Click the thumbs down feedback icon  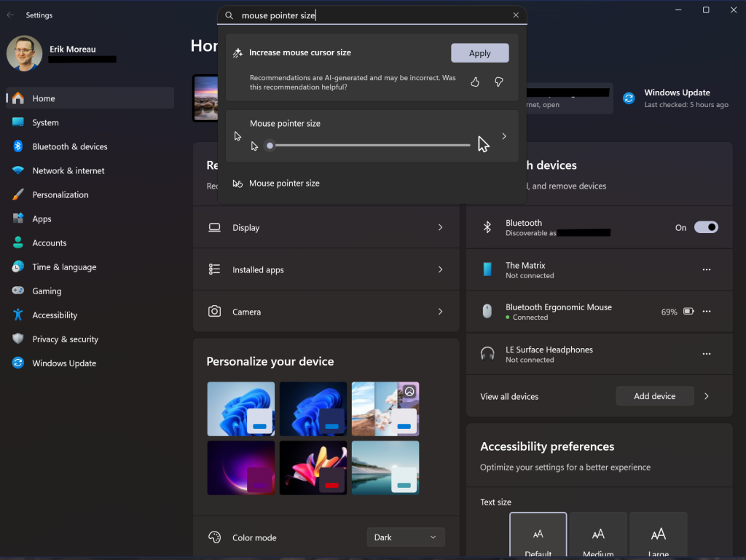[499, 82]
